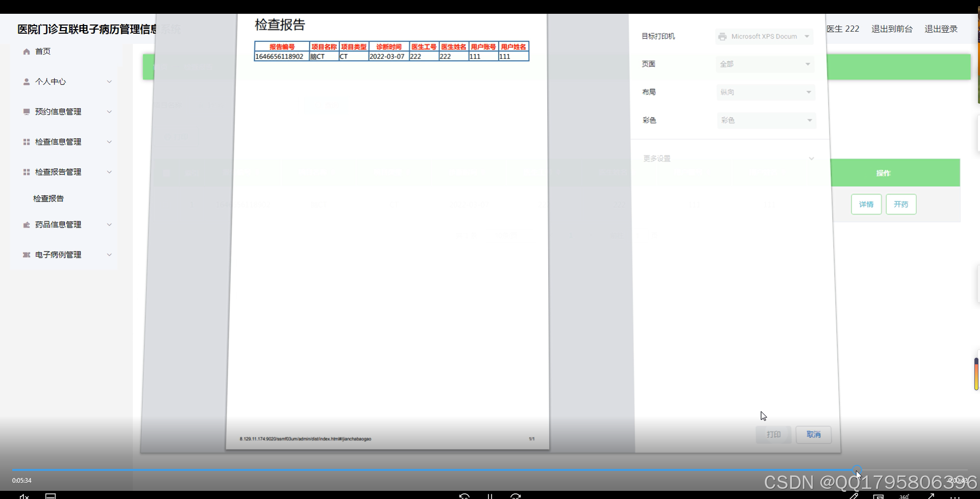Click the app title 医院门诊互联电子病历管理信息
Viewport: 980px width, 499px height.
tap(87, 29)
